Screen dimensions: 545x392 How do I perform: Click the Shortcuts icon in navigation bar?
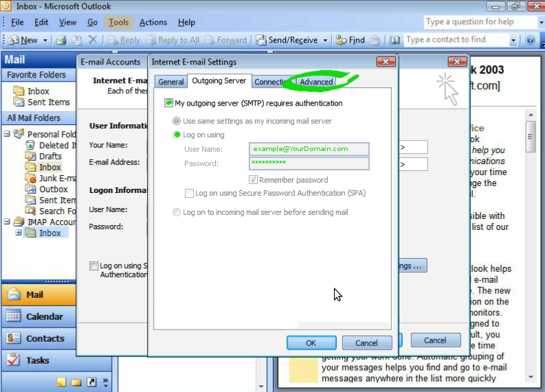click(x=91, y=382)
